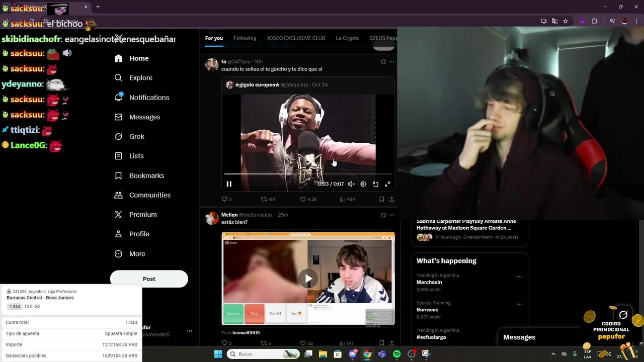
Task: Click the install app icon in the address bar
Action: coord(544,21)
